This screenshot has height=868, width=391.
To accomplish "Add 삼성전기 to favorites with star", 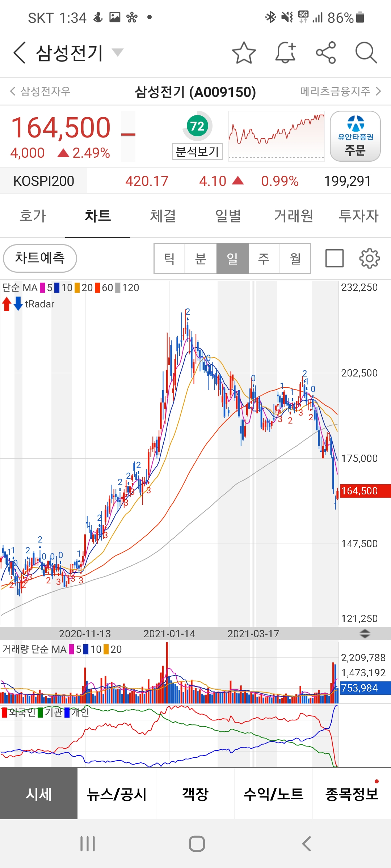I will point(244,53).
